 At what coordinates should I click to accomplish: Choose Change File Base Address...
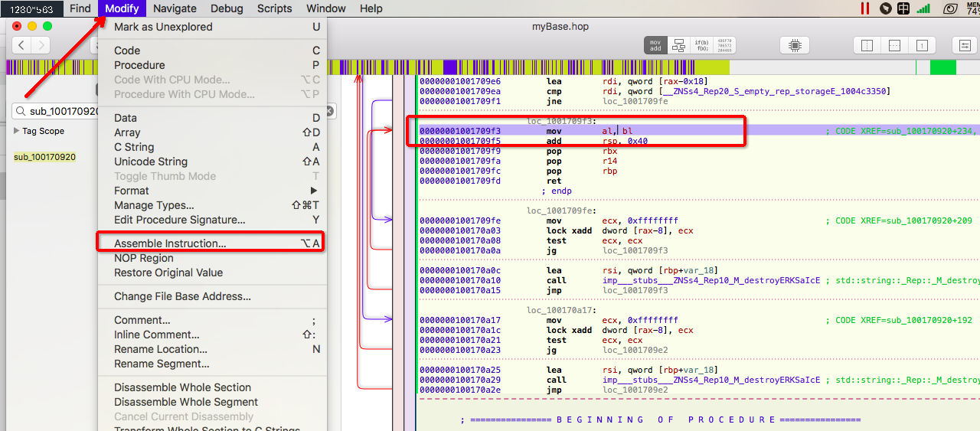coord(212,296)
